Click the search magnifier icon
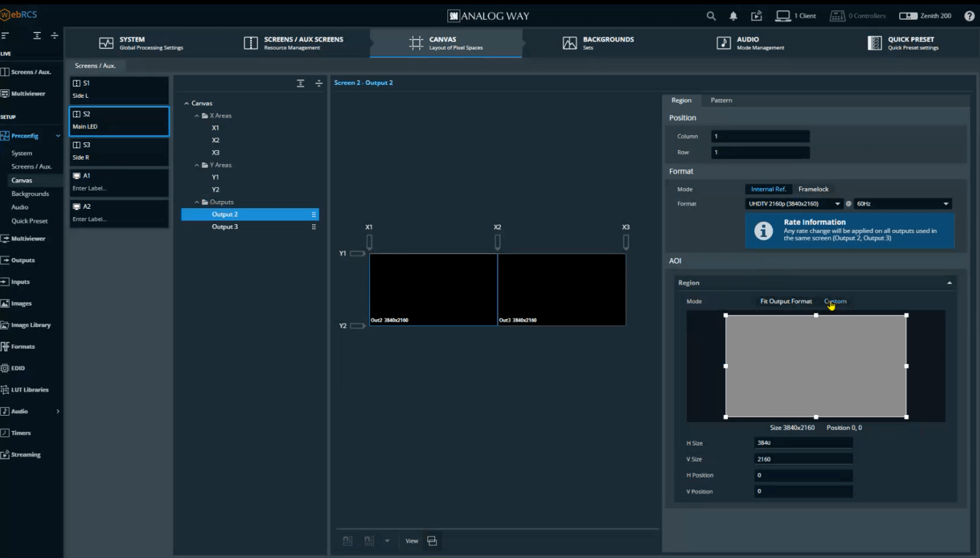 [711, 16]
